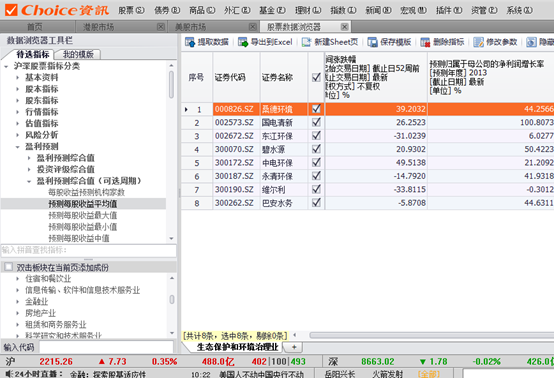Expand the 股本指标 tree node
Image resolution: width=554 pixels, height=378 pixels.
pos(18,89)
